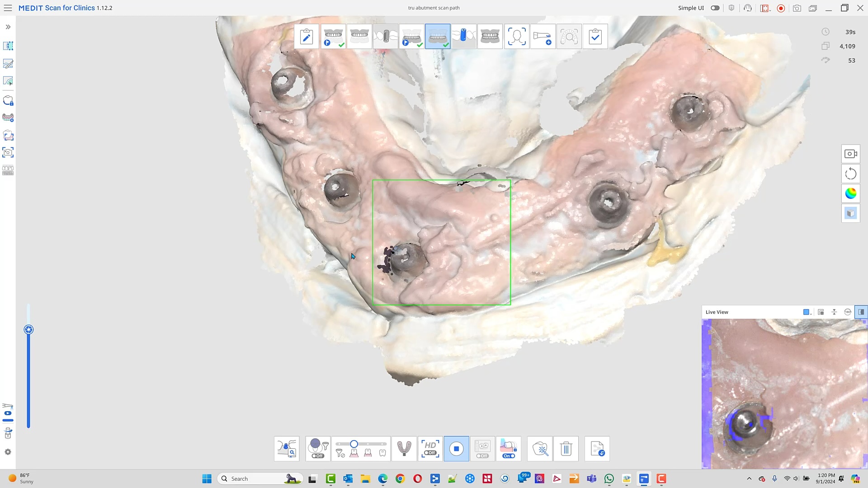Viewport: 868px width, 488px height.
Task: Click third left sidebar selection tool icon
Action: click(8, 81)
